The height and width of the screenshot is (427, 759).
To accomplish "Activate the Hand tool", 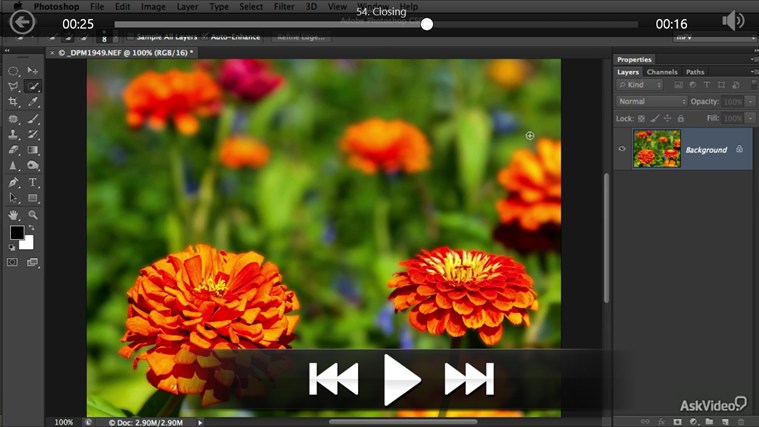I will [x=13, y=215].
